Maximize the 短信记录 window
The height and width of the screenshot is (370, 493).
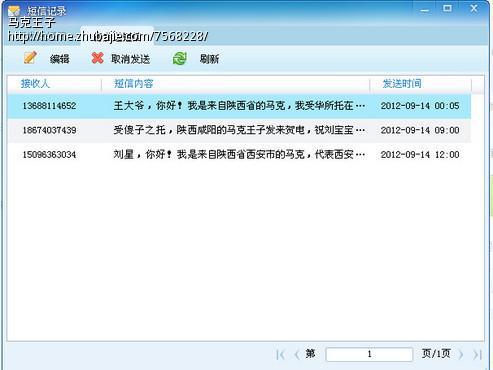tap(447, 8)
